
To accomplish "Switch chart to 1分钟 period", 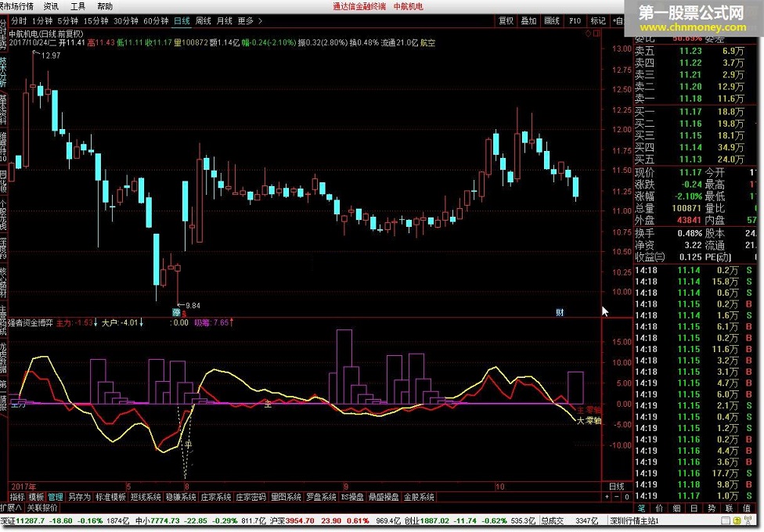I will [x=42, y=21].
